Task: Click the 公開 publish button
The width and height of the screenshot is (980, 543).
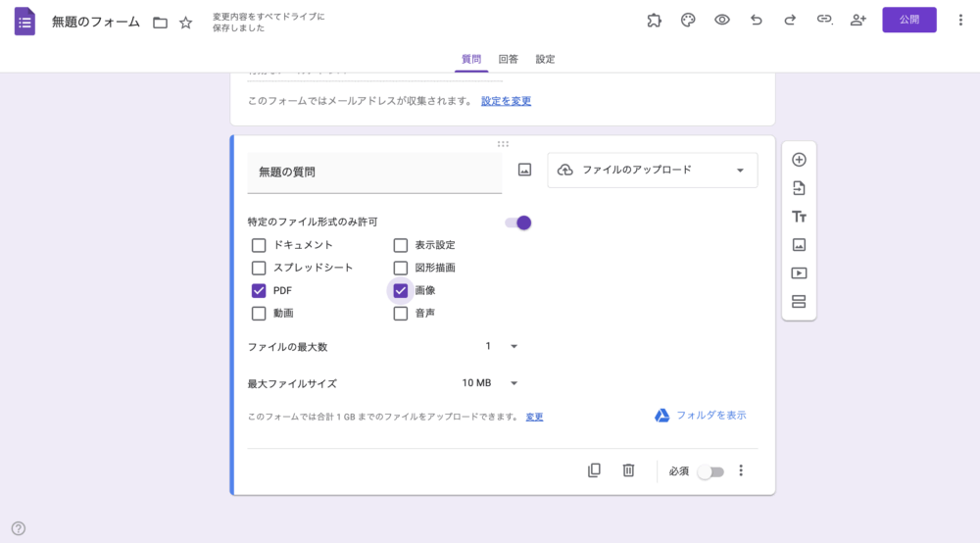Action: 908,21
